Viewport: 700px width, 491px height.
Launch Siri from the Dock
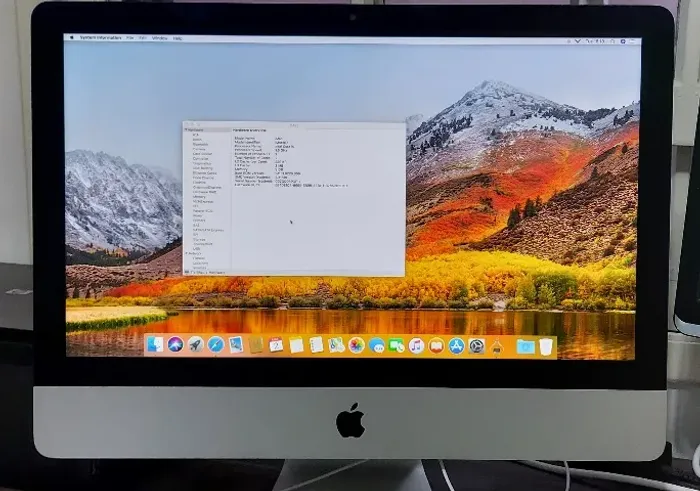tap(175, 344)
